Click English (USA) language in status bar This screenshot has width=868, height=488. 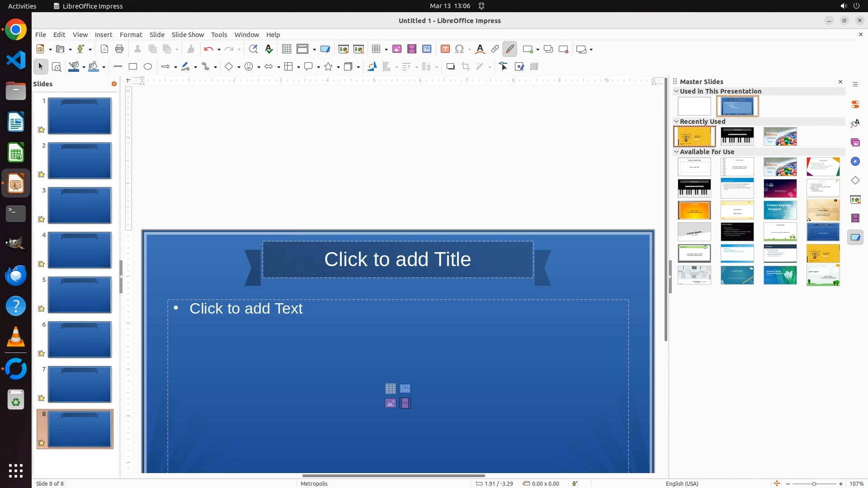682,483
